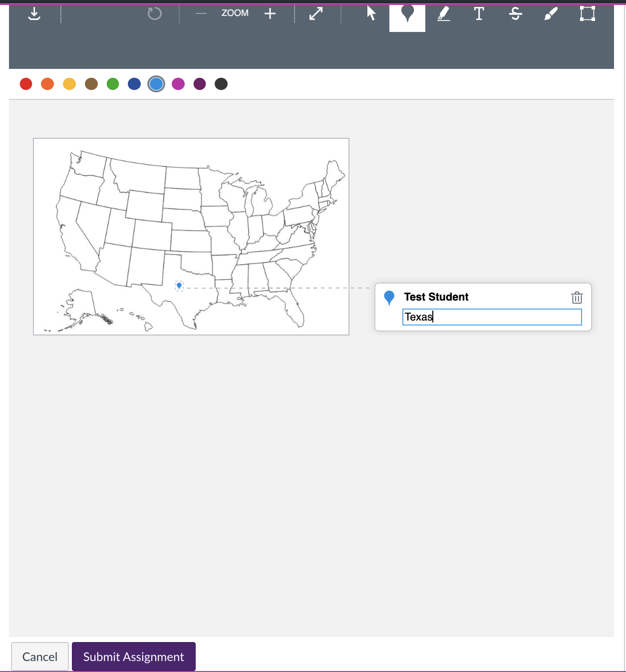This screenshot has width=626, height=672.
Task: Zoom out with the minus icon
Action: click(x=201, y=13)
